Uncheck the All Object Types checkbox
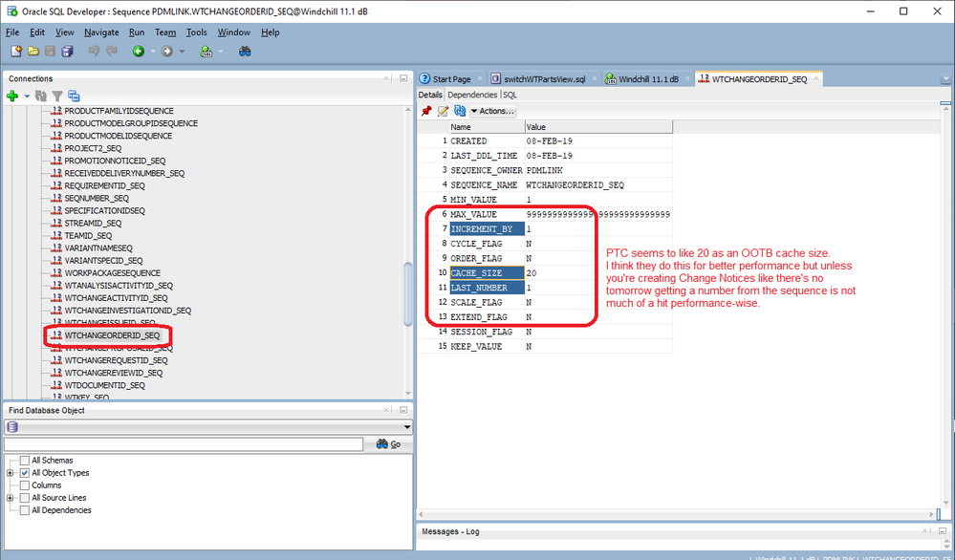Screen dimensions: 955x560 25,473
